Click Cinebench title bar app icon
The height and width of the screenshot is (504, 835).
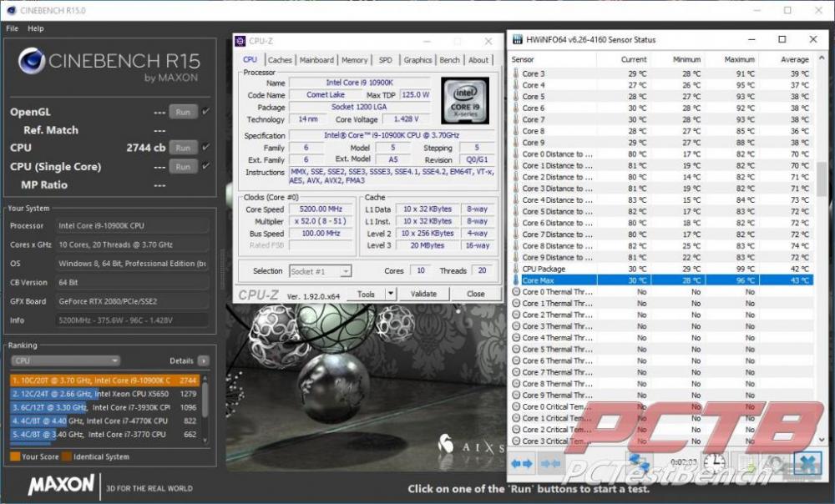pyautogui.click(x=11, y=10)
